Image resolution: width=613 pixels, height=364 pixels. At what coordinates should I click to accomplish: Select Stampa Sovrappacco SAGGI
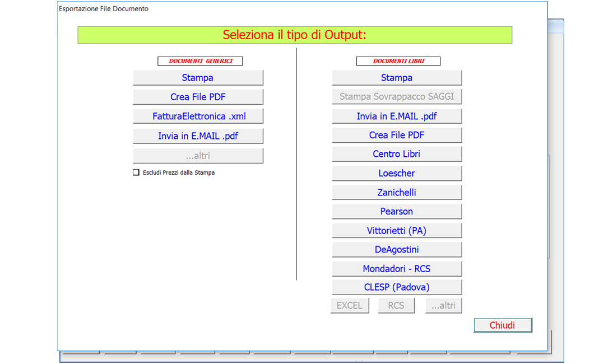pyautogui.click(x=397, y=96)
